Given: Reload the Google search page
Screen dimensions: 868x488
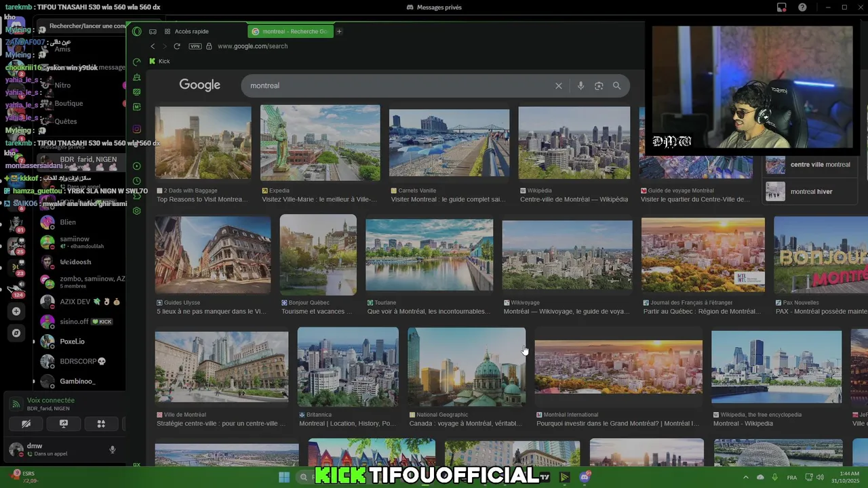Looking at the screenshot, I should coord(177,46).
